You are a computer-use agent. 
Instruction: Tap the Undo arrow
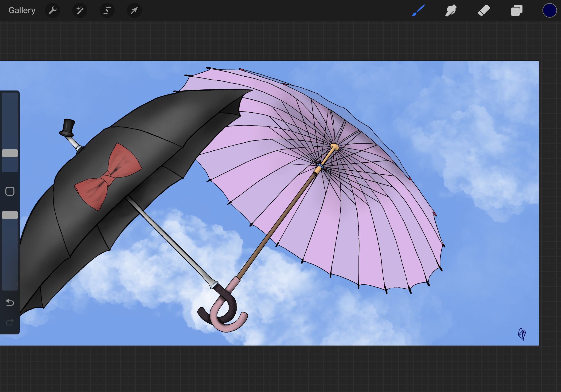coord(10,302)
